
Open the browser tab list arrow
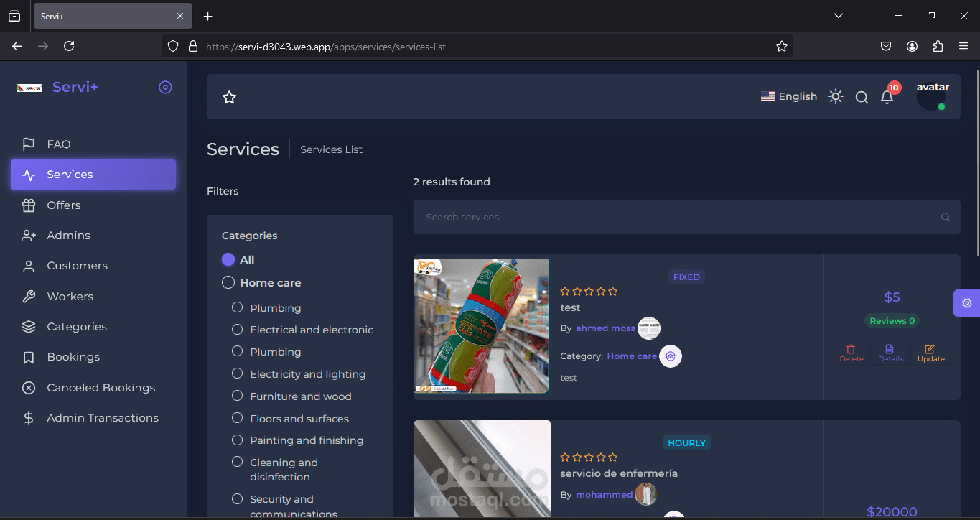pyautogui.click(x=839, y=16)
